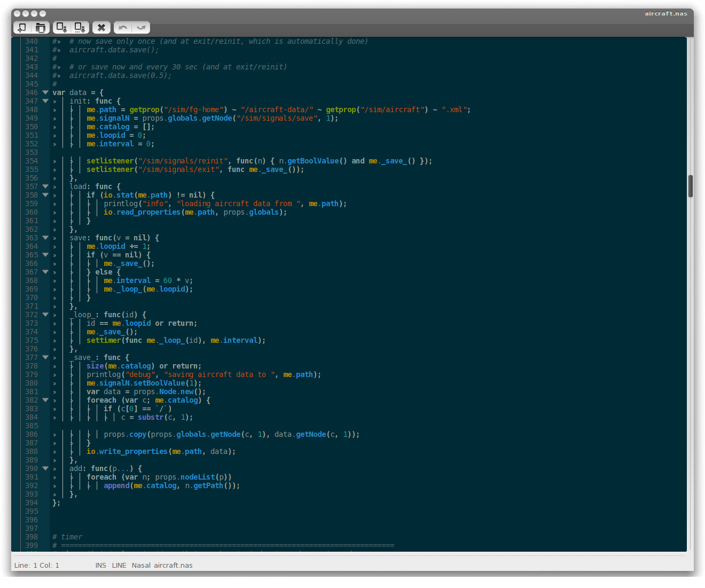Image resolution: width=705 pixels, height=588 pixels.
Task: Click the INS insert mode indicator
Action: click(x=100, y=565)
